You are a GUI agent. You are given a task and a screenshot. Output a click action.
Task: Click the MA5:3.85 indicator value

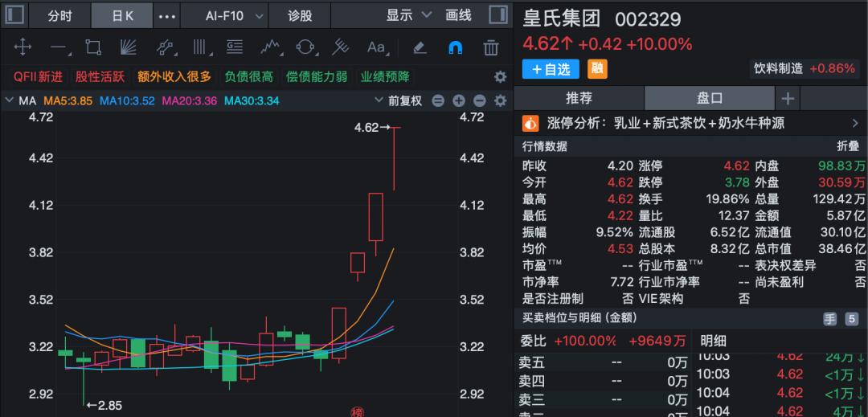coord(68,101)
